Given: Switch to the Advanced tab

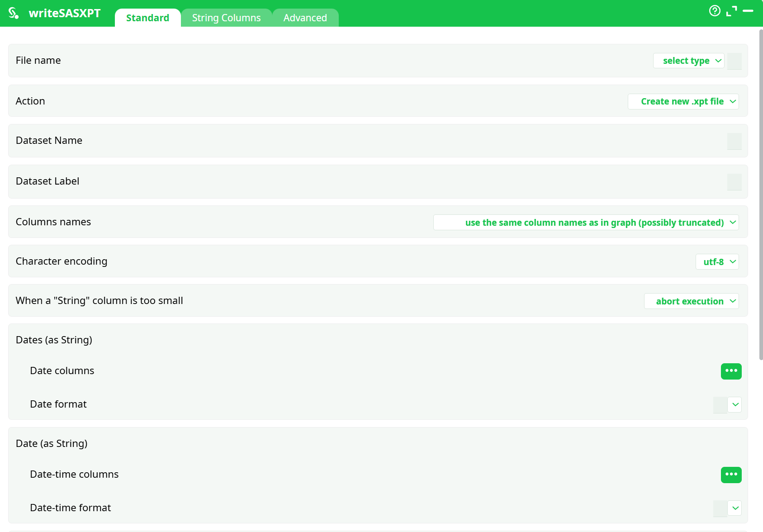Looking at the screenshot, I should pos(305,18).
